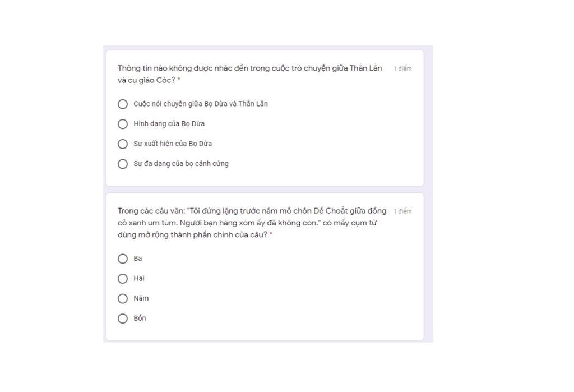This screenshot has height=392, width=574.
Task: Click the 'Hai' answer label text
Action: (139, 278)
